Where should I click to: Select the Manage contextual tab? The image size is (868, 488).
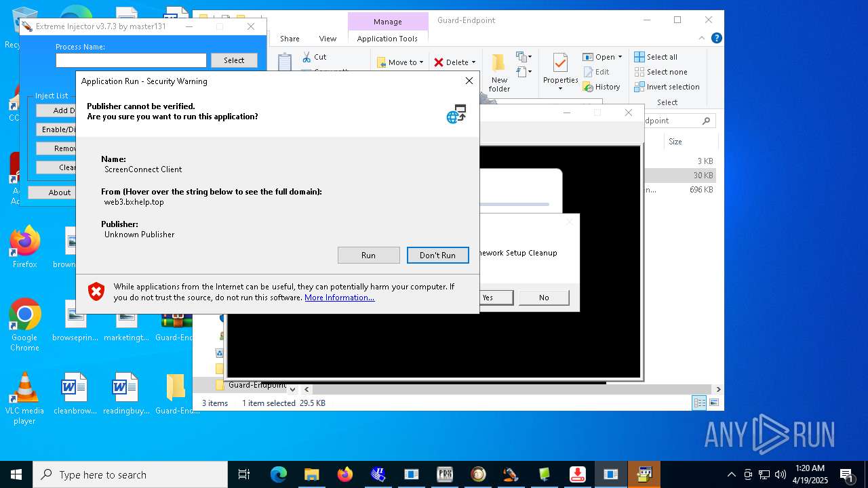coord(388,22)
